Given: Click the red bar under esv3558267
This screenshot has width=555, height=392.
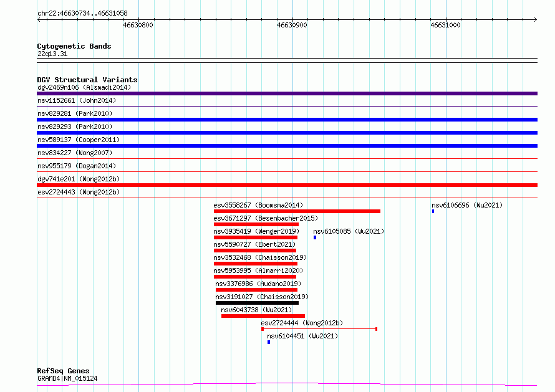Looking at the screenshot, I should (x=297, y=211).
